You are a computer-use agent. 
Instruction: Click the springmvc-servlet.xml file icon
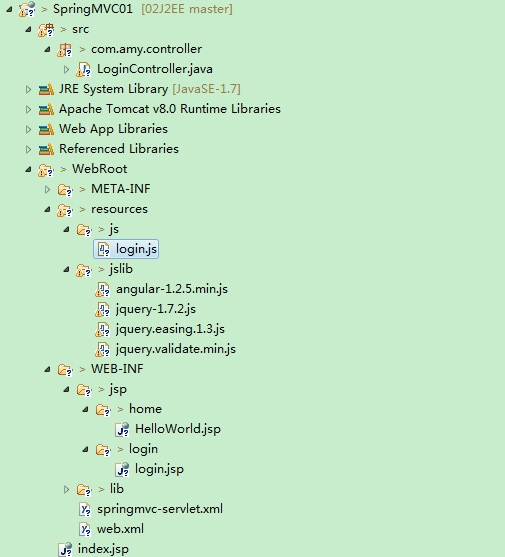tap(85, 509)
